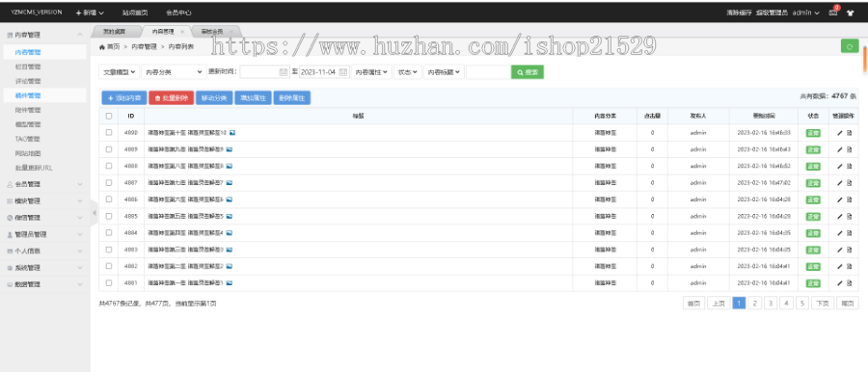This screenshot has width=868, height=372.
Task: Click the 正常 status badge in row 4890
Action: pyautogui.click(x=813, y=133)
